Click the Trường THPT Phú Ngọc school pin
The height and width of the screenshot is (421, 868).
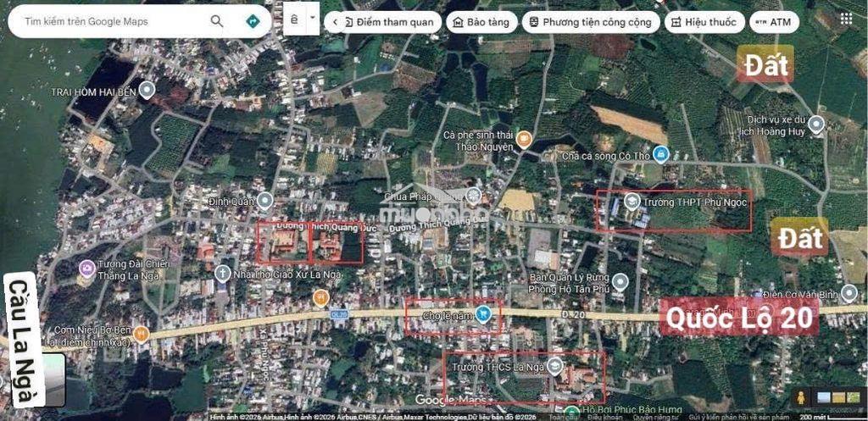pyautogui.click(x=632, y=202)
